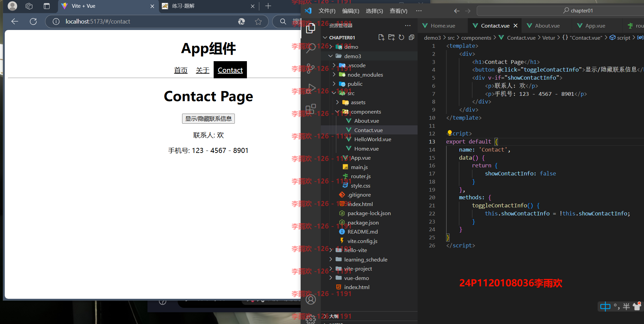Go back in VS Code navigation
The height and width of the screenshot is (324, 644).
(x=457, y=11)
